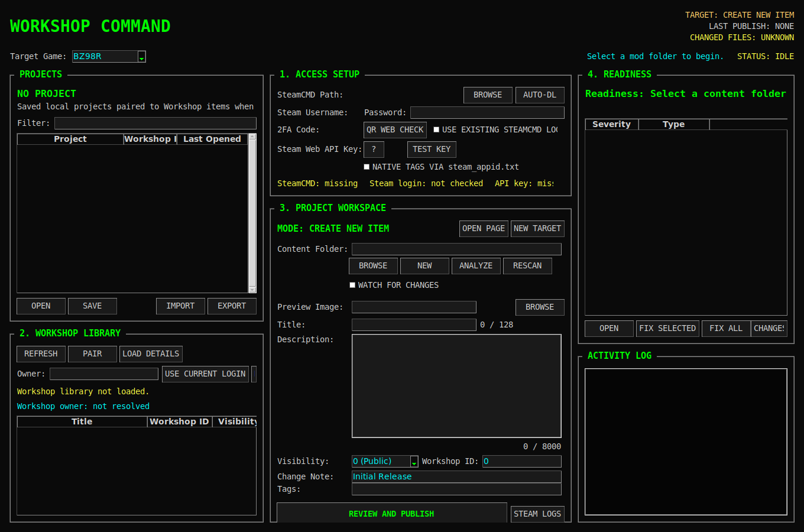Click FIX SELECTED button

pos(667,328)
